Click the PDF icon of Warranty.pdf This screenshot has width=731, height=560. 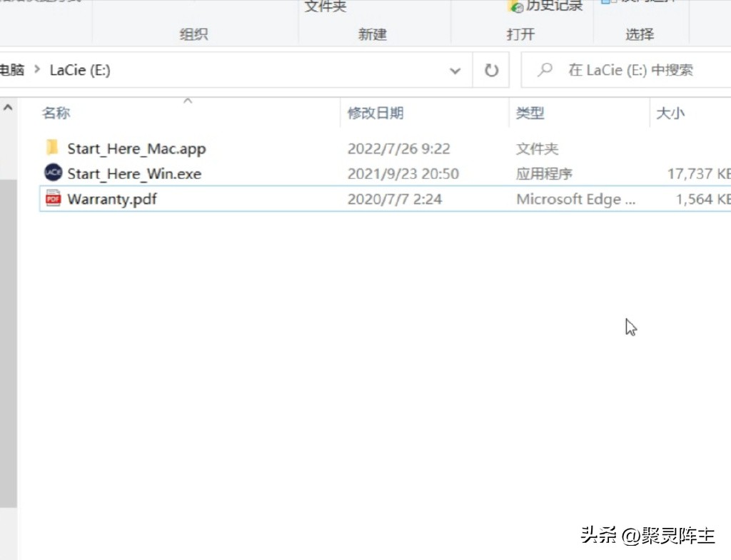pos(53,198)
